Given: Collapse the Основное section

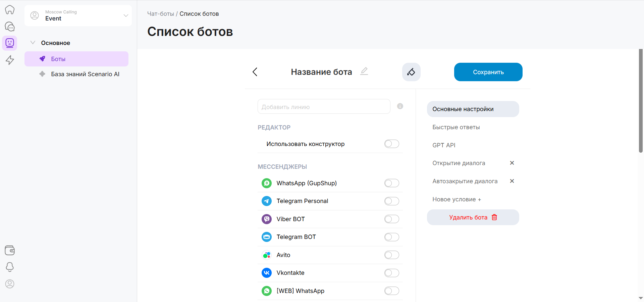Looking at the screenshot, I should click(33, 43).
